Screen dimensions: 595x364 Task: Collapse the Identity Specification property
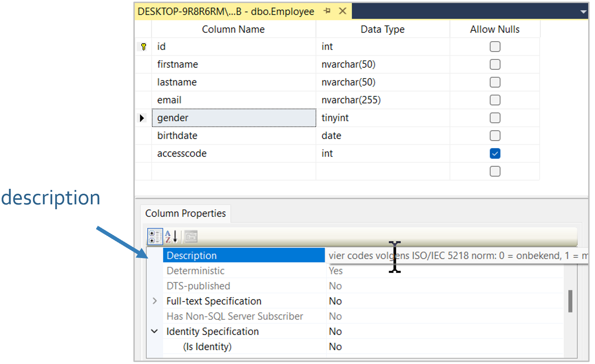tap(154, 331)
